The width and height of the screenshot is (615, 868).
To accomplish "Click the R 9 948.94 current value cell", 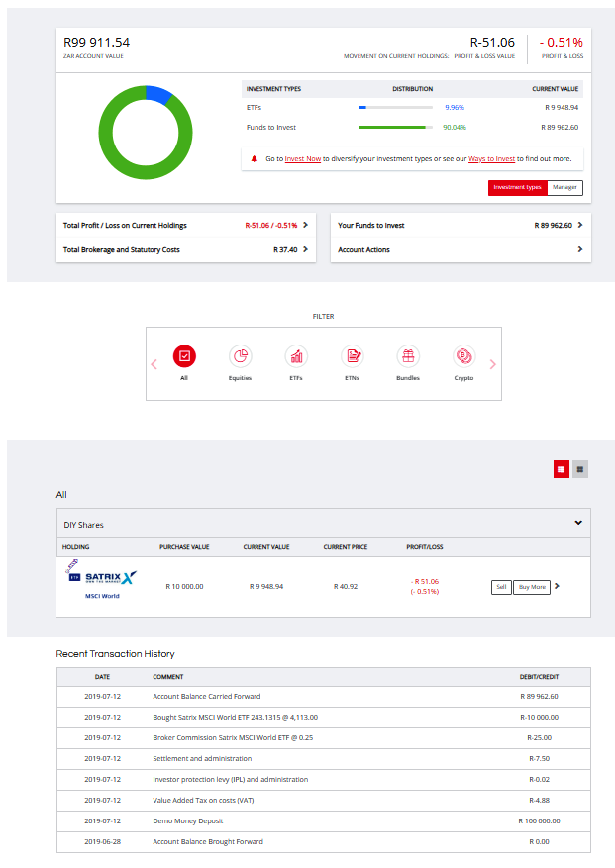I will (x=266, y=586).
